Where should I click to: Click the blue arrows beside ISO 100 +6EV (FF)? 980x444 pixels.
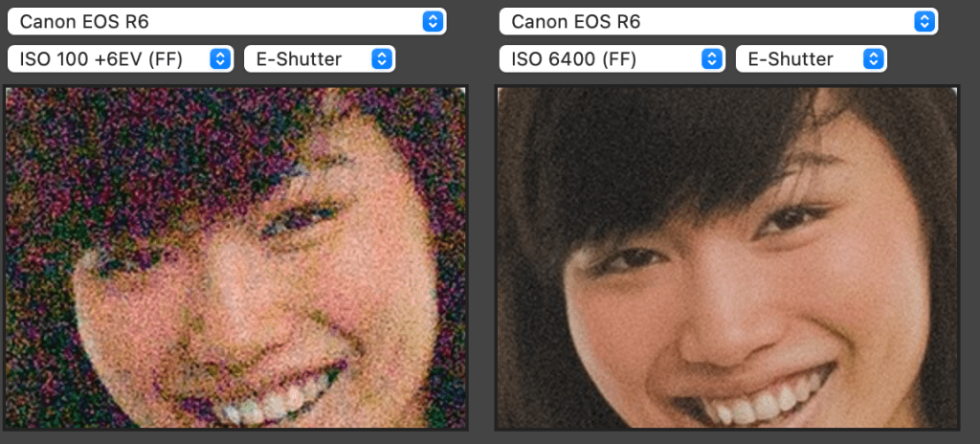(220, 59)
